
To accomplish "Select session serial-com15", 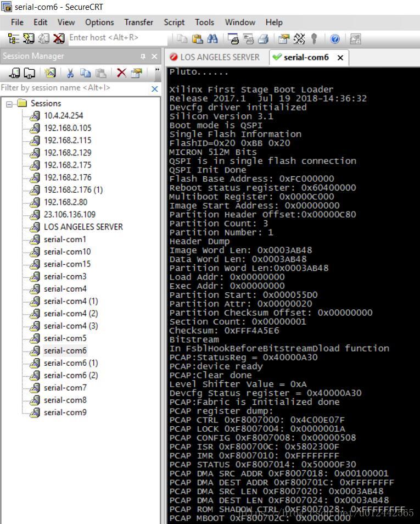I will click(x=67, y=264).
